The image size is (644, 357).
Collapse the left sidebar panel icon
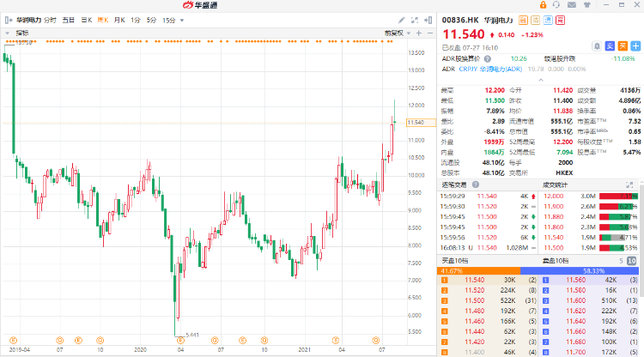click(9, 20)
